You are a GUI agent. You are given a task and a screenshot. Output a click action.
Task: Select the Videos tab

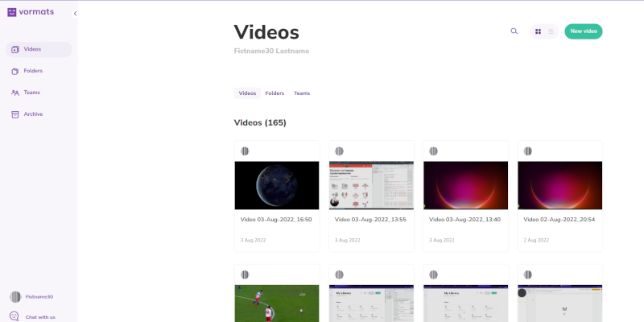click(x=247, y=93)
